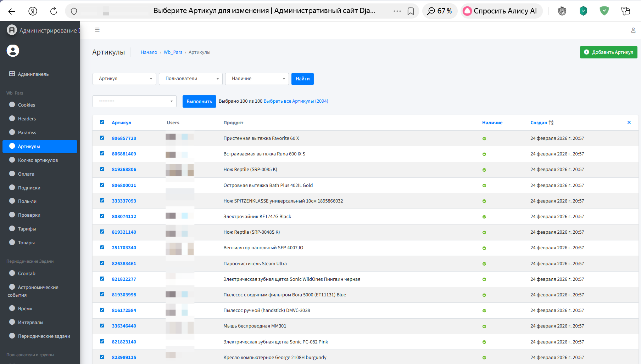
Task: Open the 67% zoom control
Action: [x=440, y=11]
